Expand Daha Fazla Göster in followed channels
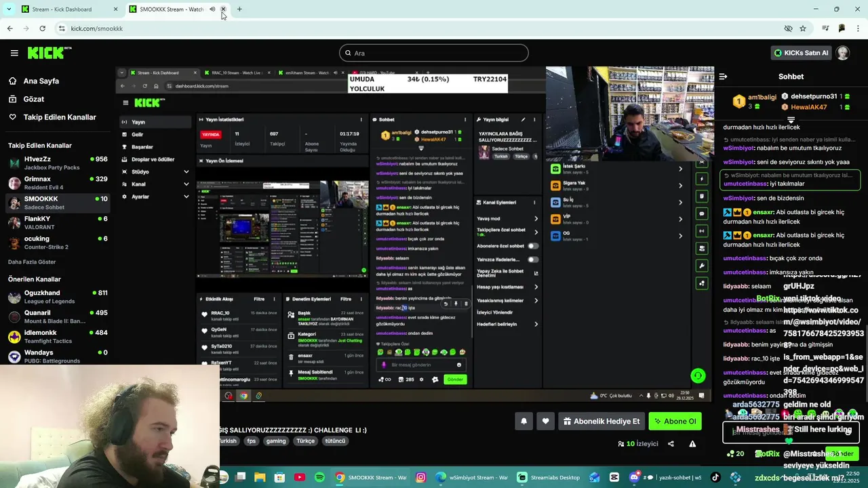Image resolution: width=868 pixels, height=488 pixels. tap(32, 262)
